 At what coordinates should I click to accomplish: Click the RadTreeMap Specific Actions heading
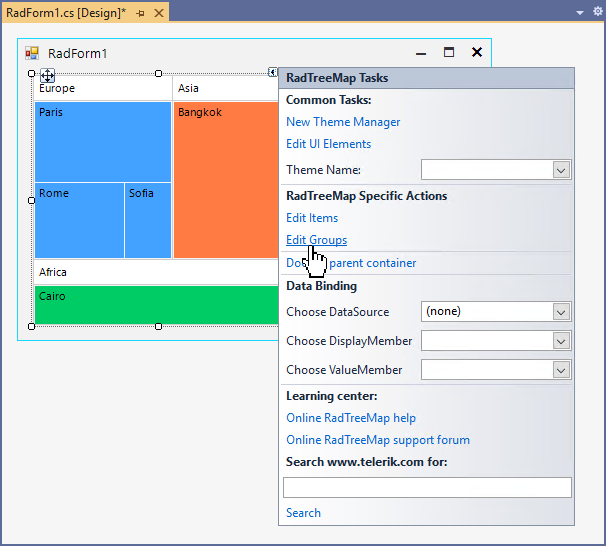(366, 196)
